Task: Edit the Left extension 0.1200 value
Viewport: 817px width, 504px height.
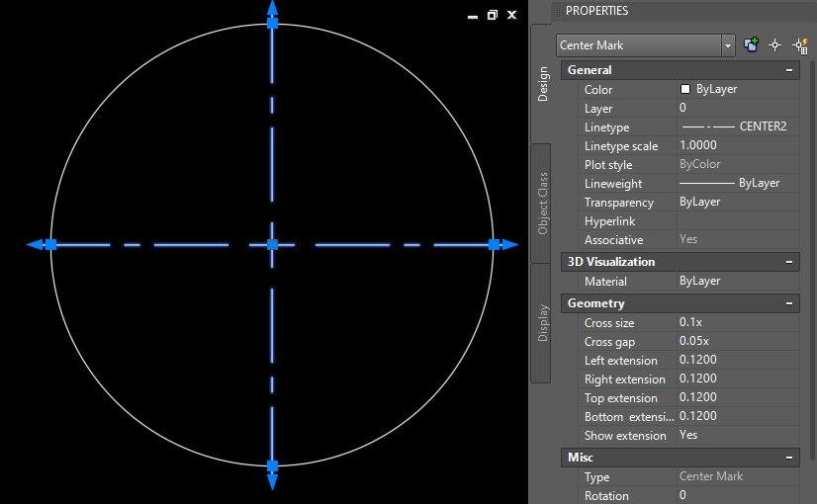Action: tap(738, 360)
